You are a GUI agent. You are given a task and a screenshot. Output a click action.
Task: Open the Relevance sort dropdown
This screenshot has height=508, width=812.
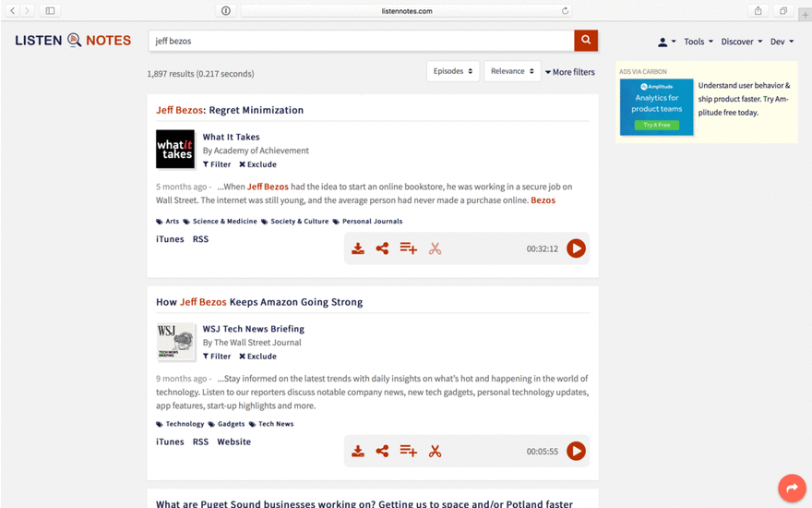tap(512, 71)
